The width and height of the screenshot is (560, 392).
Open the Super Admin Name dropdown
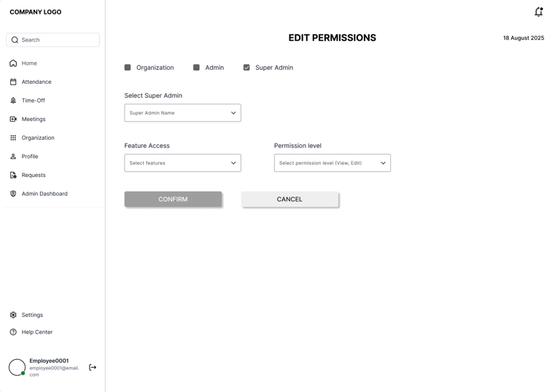point(182,113)
